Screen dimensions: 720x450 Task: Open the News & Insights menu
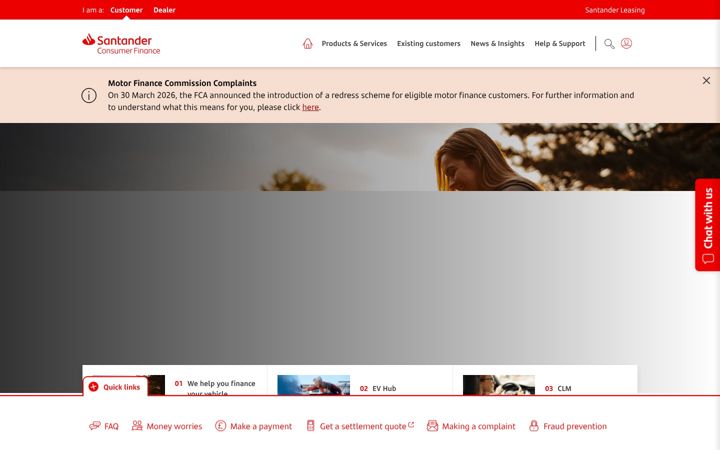(x=497, y=44)
